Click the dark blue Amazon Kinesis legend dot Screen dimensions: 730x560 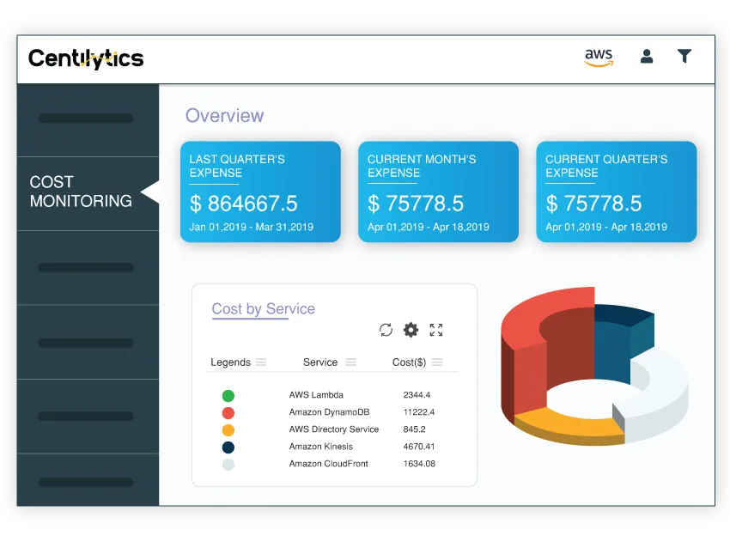[228, 447]
